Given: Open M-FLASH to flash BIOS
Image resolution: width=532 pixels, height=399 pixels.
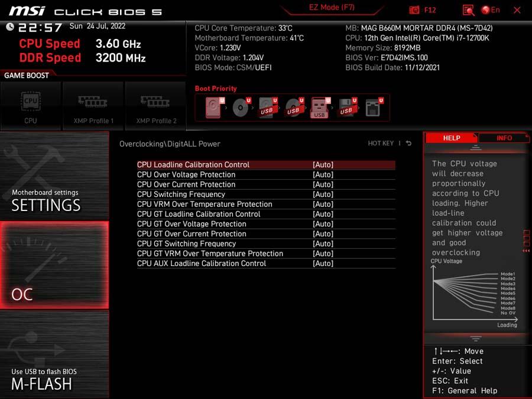Looking at the screenshot, I should coord(54,354).
